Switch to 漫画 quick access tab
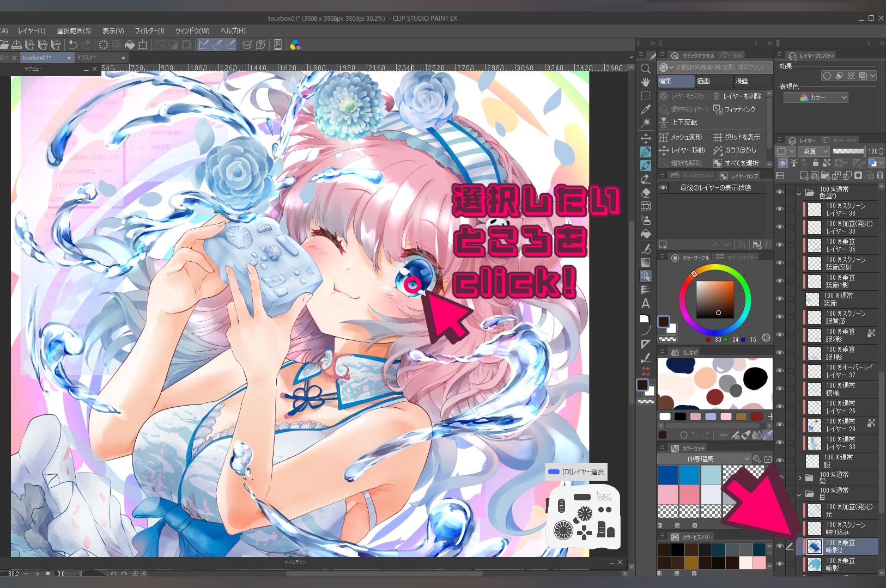Screen dimensions: 886x588 753,81
